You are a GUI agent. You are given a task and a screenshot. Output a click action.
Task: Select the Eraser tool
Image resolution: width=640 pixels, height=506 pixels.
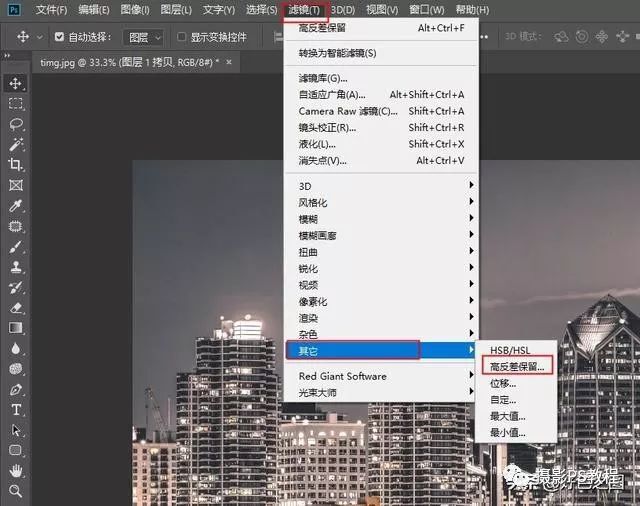point(16,307)
